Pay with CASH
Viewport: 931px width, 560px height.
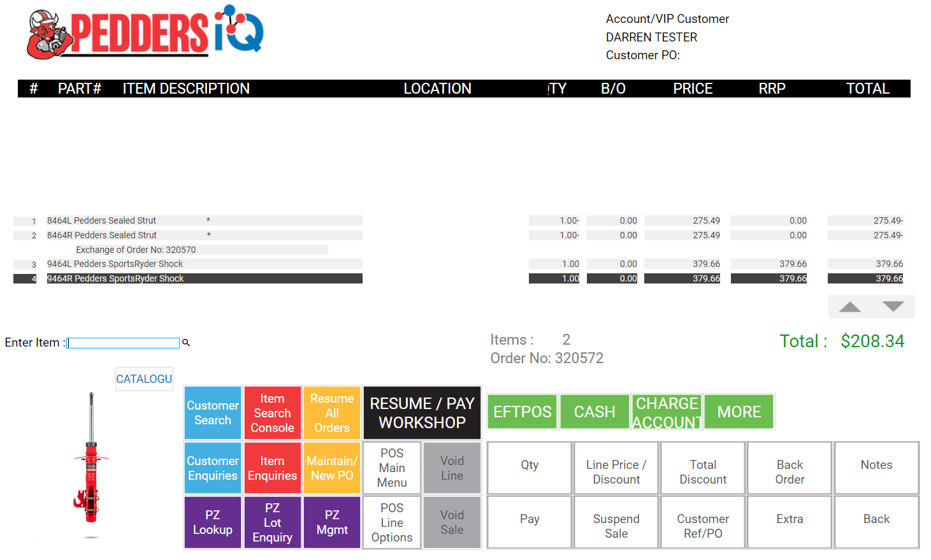pyautogui.click(x=595, y=412)
